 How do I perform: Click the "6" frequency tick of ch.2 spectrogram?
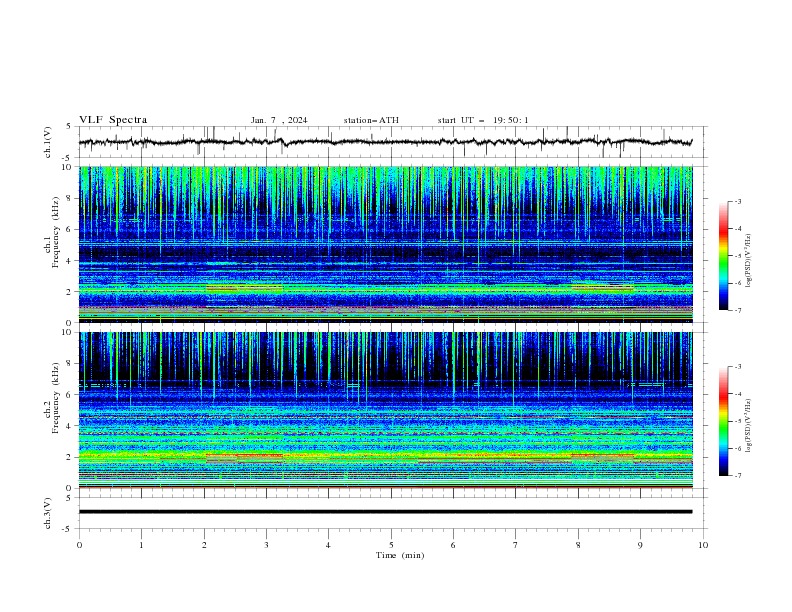point(70,395)
